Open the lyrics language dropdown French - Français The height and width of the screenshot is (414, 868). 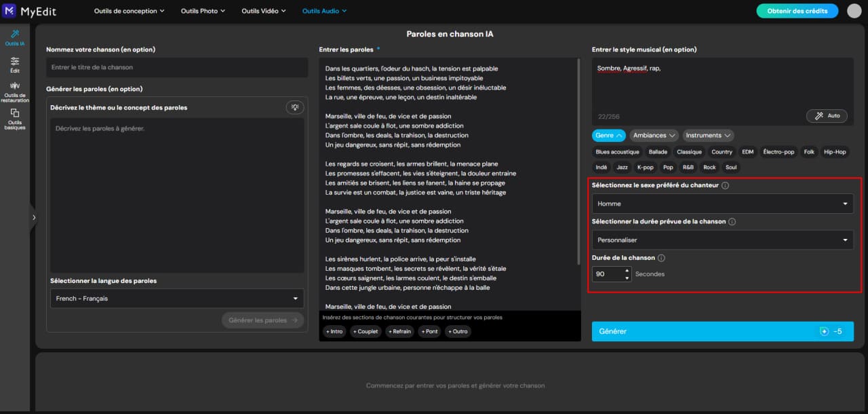tap(177, 299)
